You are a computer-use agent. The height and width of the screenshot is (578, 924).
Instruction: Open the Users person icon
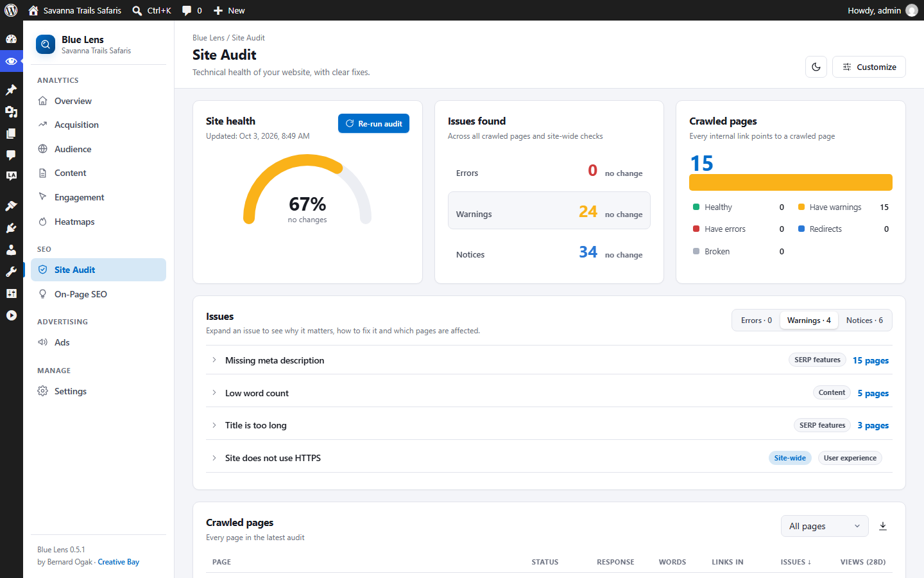(11, 250)
